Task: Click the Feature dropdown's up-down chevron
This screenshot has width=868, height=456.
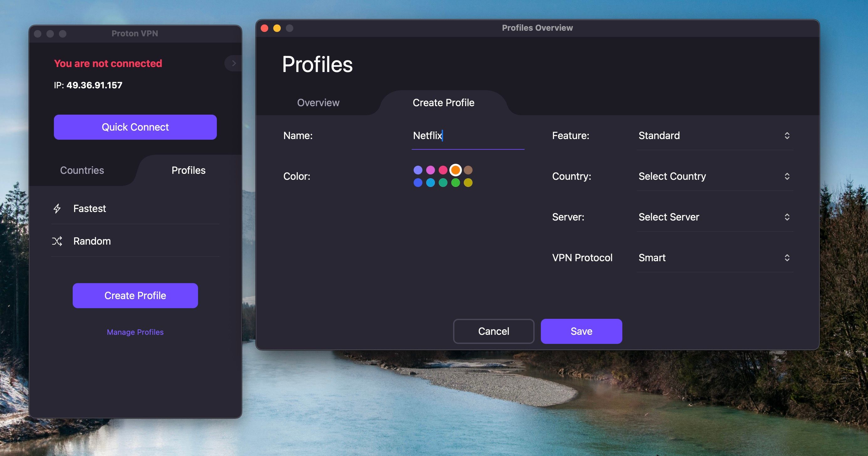Action: 787,136
